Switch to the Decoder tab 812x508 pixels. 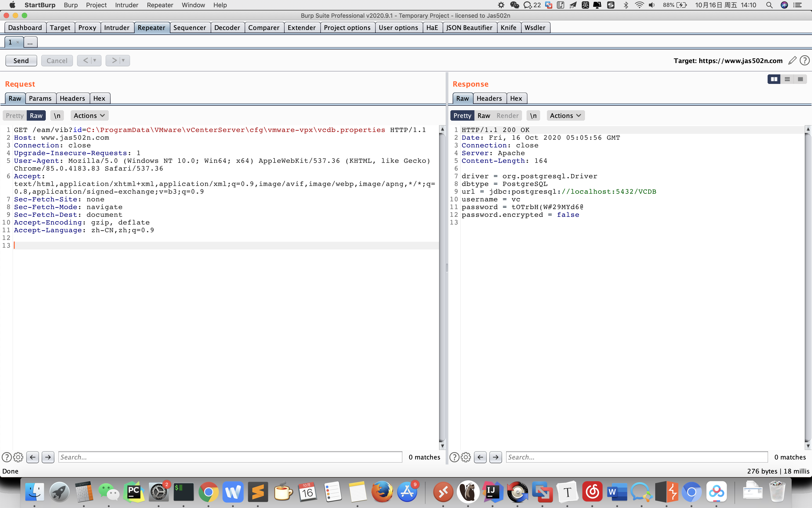(x=227, y=27)
